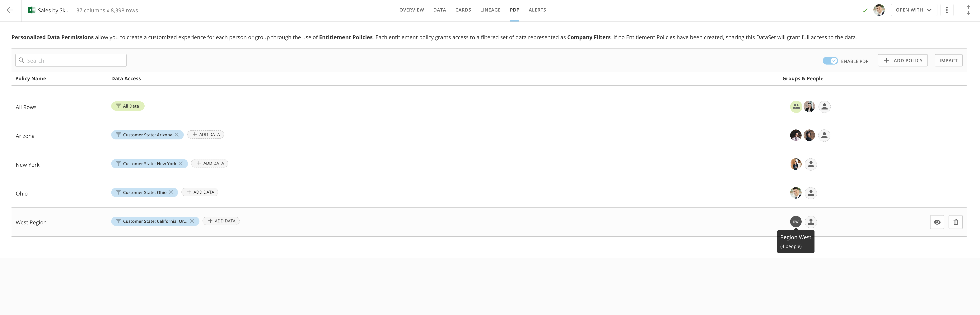980x315 pixels.
Task: Delete the West Region policy
Action: pyautogui.click(x=955, y=222)
